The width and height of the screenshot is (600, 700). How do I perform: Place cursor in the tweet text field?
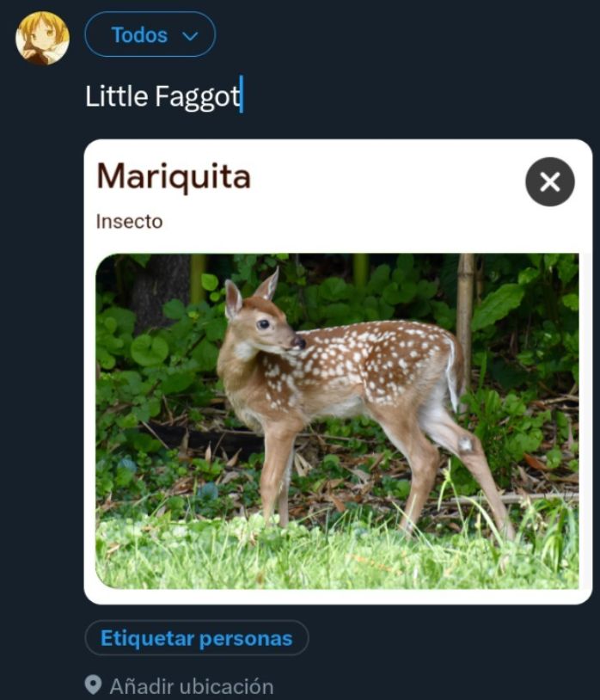coord(334,96)
